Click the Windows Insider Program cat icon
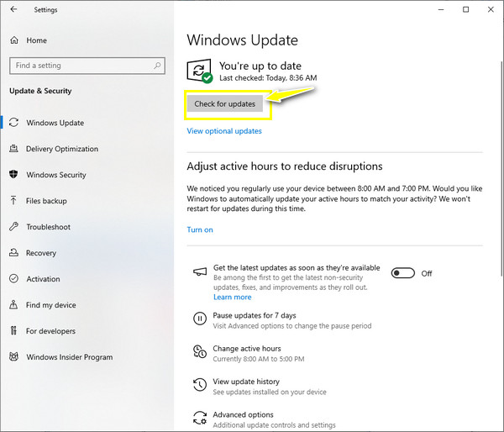The width and height of the screenshot is (504, 432). [x=13, y=356]
